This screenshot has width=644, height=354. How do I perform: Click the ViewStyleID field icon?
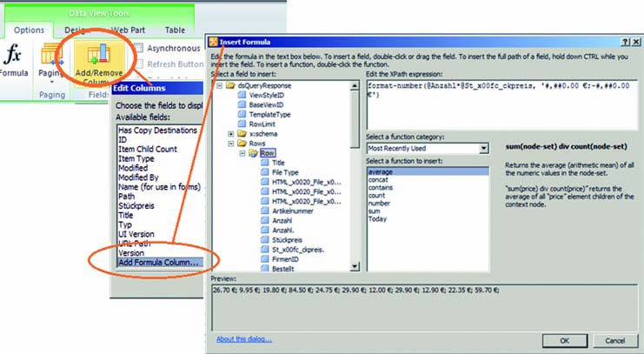click(242, 95)
